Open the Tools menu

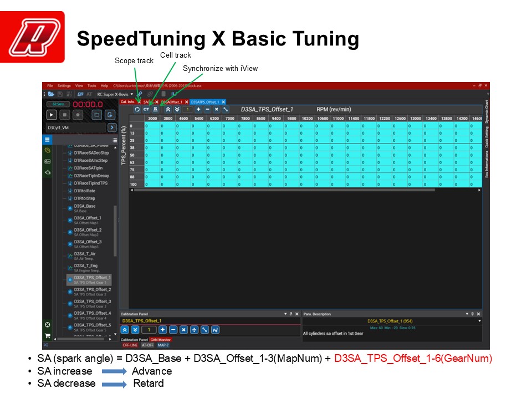click(92, 86)
